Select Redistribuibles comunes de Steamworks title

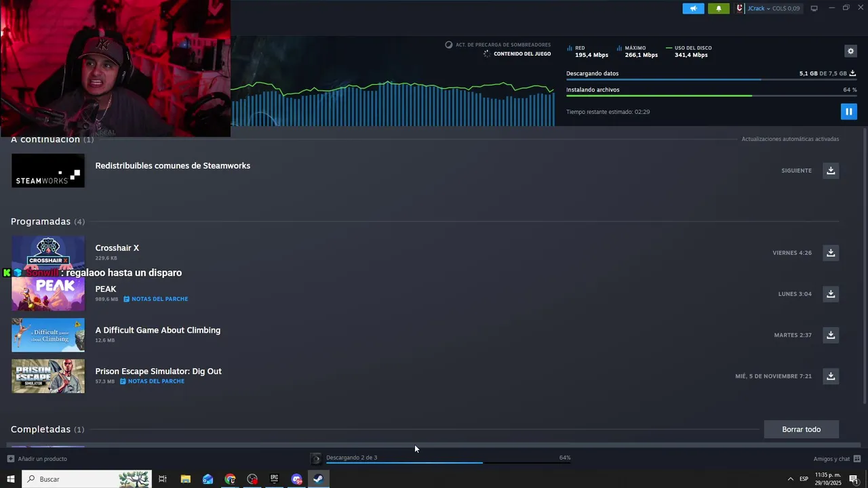pos(172,165)
